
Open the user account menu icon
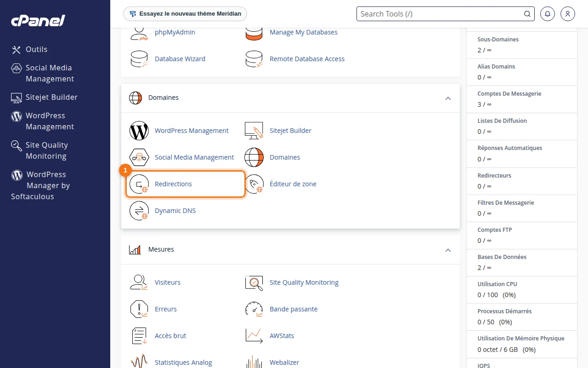click(568, 14)
